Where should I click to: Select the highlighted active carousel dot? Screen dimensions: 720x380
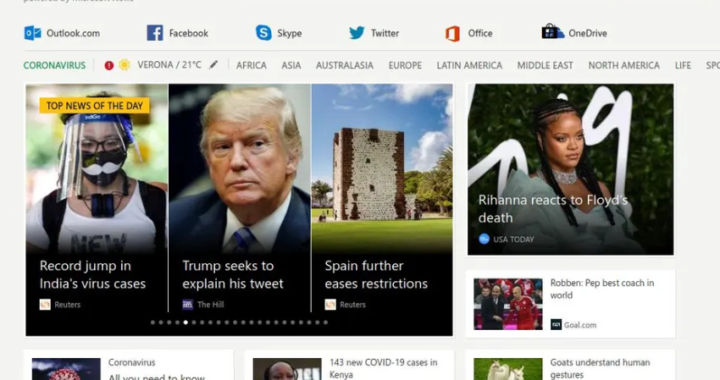coord(186,322)
